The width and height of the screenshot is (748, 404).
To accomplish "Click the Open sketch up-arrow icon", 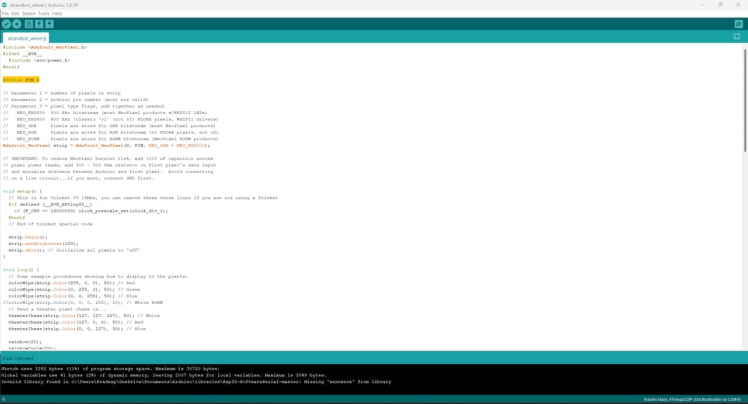I will click(x=39, y=24).
